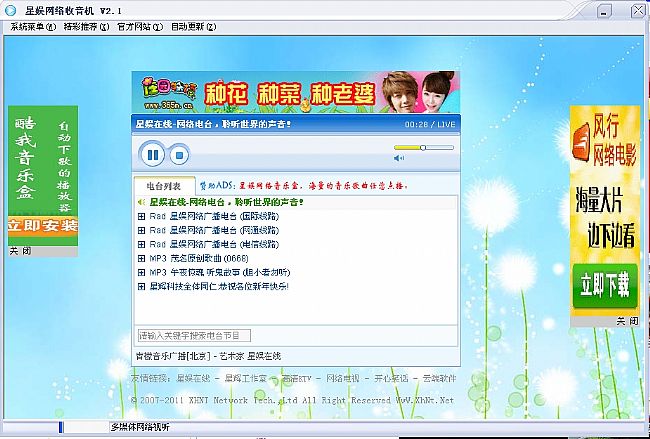Expand the 网通线路 radio station node
Screen dimensions: 650x439
tap(141, 230)
